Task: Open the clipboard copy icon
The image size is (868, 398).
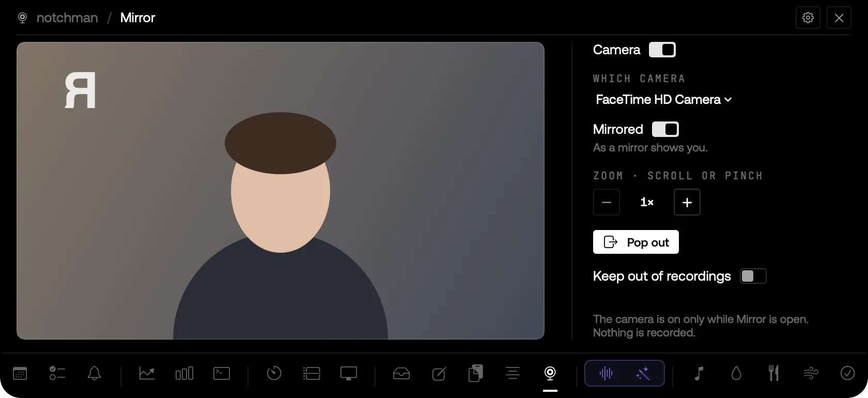Action: (x=476, y=373)
